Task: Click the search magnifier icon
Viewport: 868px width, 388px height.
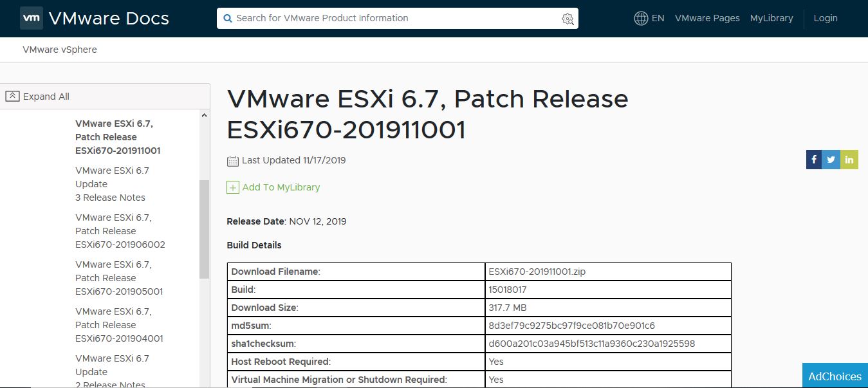Action: coord(227,19)
